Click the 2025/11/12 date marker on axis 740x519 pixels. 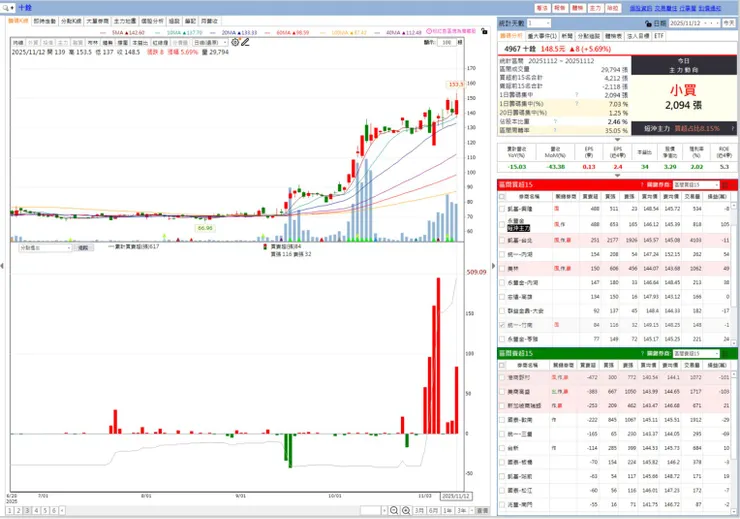coord(455,496)
